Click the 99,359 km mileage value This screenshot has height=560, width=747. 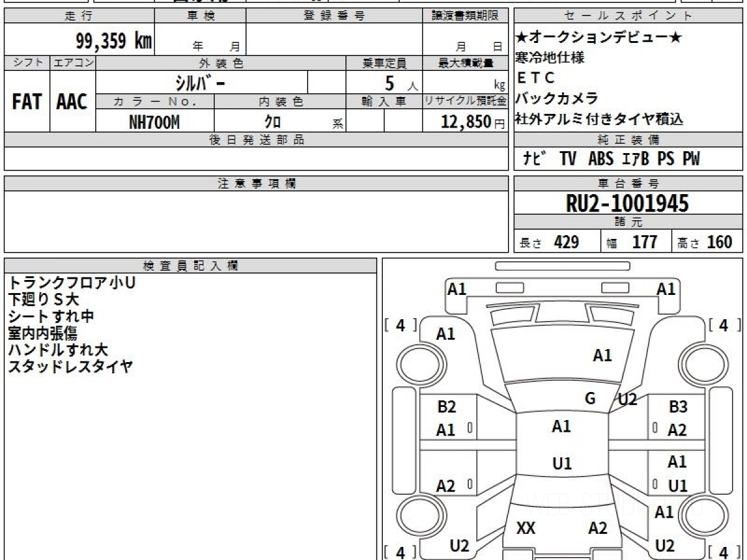click(x=114, y=41)
